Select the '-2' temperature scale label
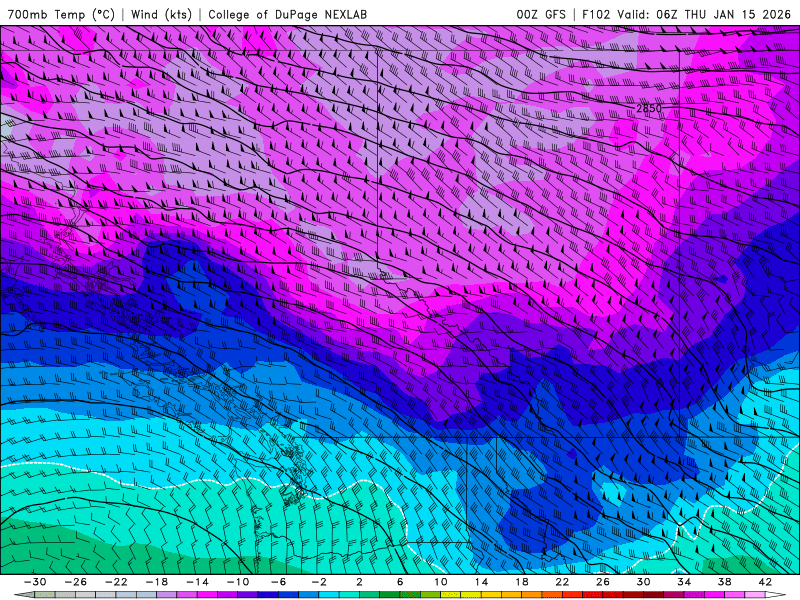Screen dimensions: 800x600 point(319,582)
